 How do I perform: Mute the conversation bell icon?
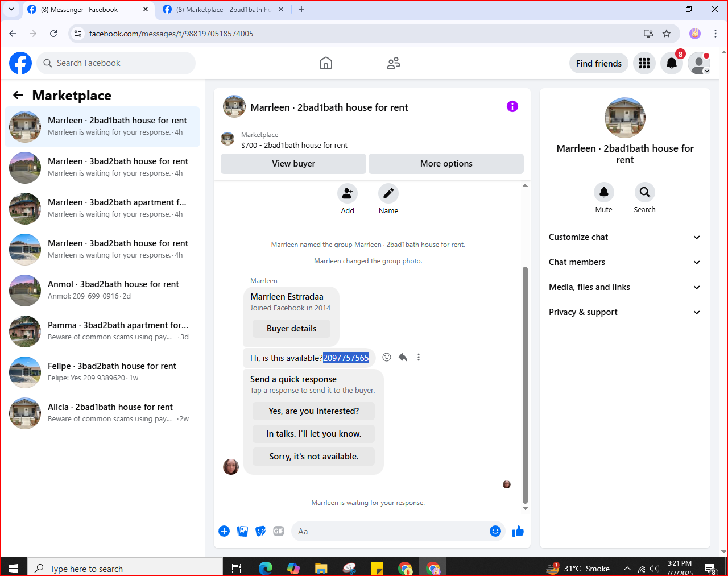click(604, 192)
